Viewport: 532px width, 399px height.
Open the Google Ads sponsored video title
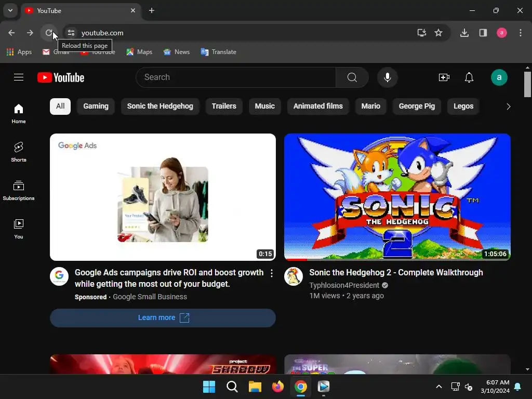click(x=169, y=278)
